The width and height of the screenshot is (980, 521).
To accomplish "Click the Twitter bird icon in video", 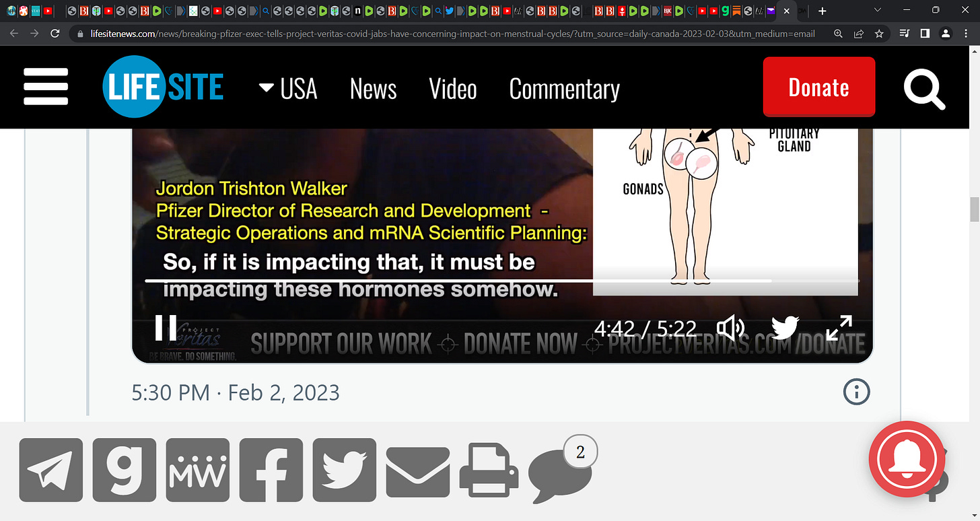I will pyautogui.click(x=785, y=328).
